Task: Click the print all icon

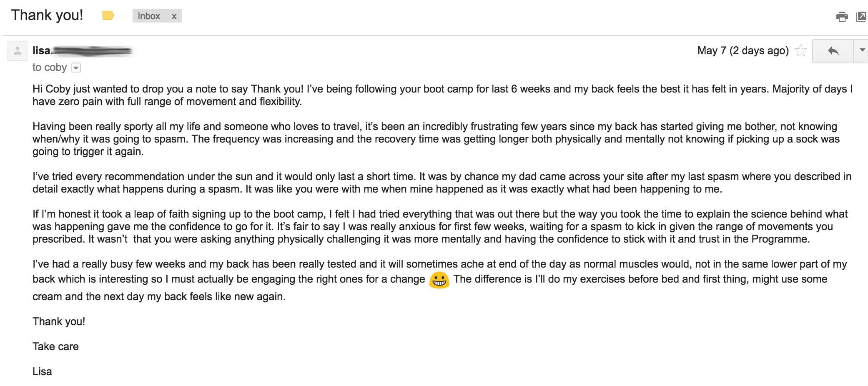Action: pos(842,17)
